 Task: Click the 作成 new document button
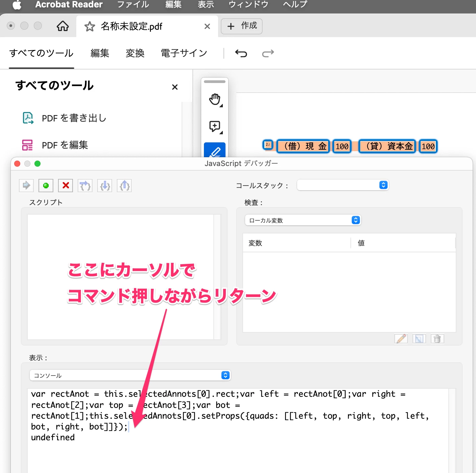[242, 26]
